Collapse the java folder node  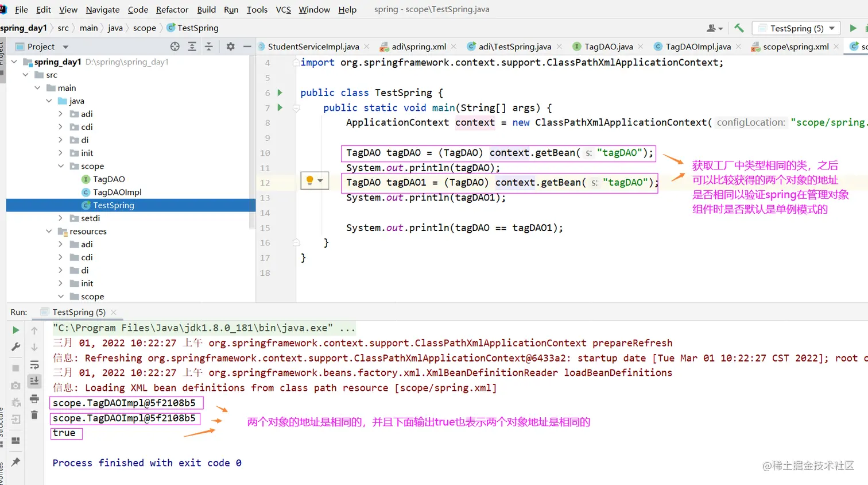[x=49, y=101]
